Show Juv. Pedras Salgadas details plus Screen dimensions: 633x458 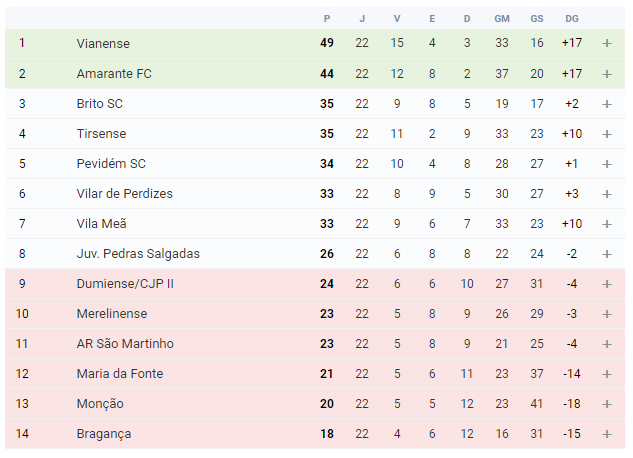click(x=607, y=254)
